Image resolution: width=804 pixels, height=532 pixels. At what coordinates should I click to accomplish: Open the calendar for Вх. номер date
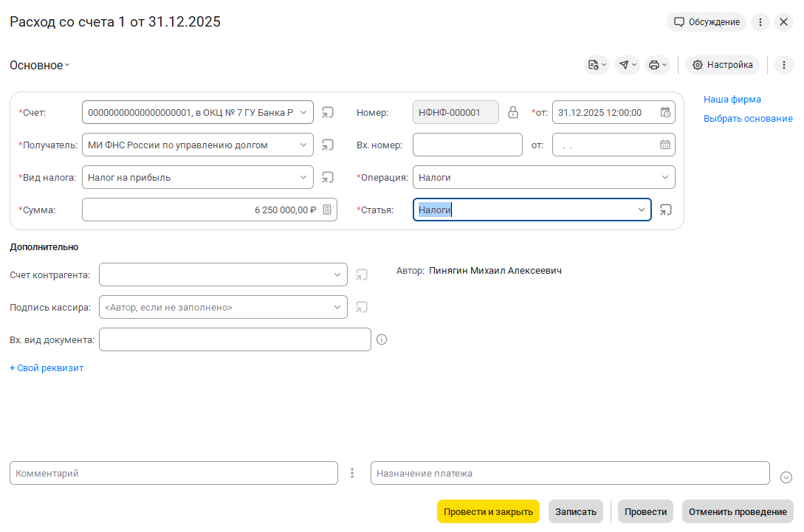665,145
